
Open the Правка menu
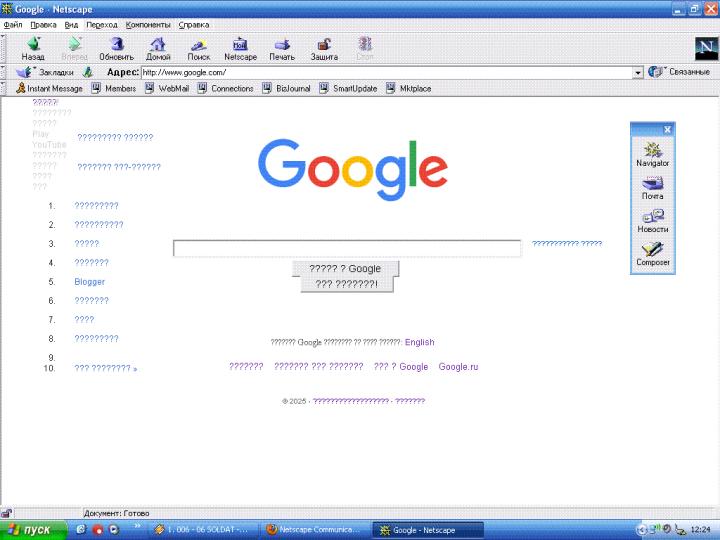[43, 25]
